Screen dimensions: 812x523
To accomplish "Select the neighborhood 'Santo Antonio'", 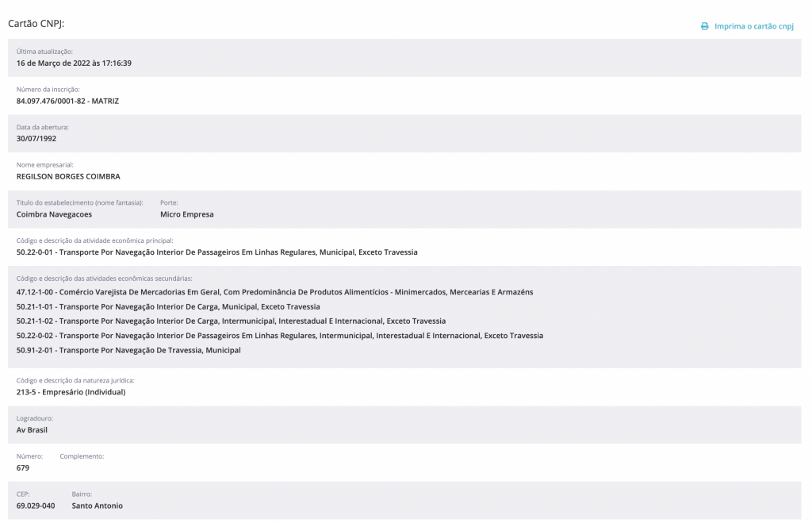I will pos(97,506).
